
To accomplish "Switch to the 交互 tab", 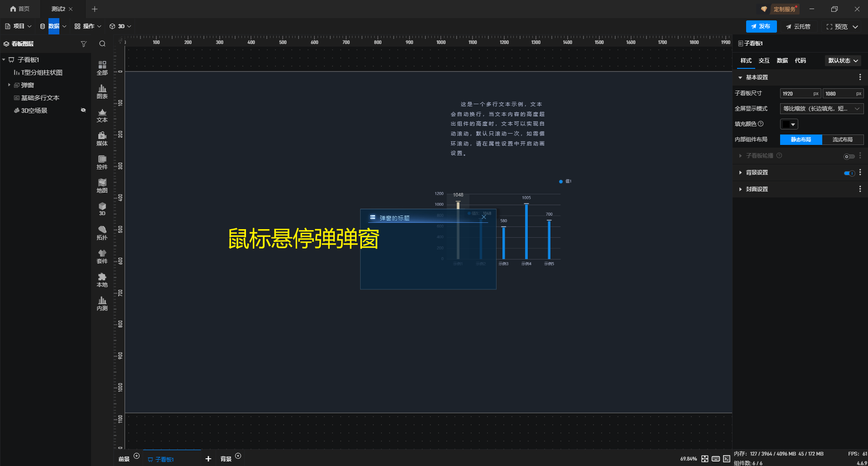I will tap(764, 60).
